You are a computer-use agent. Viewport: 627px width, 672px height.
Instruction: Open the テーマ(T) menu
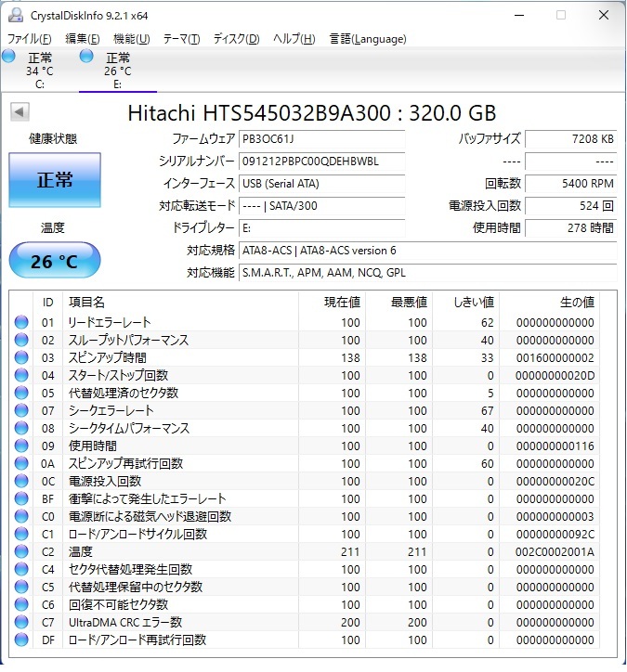[181, 39]
